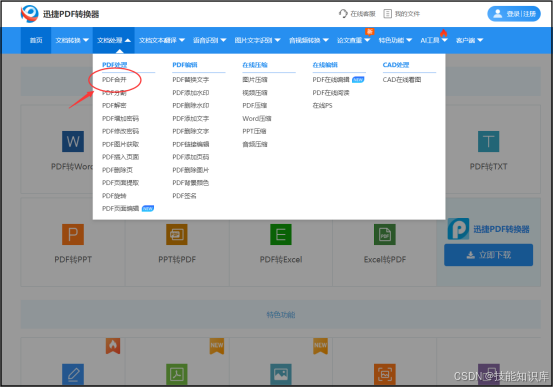Click the 登录|注册 button
The height and width of the screenshot is (388, 553).
tap(514, 14)
